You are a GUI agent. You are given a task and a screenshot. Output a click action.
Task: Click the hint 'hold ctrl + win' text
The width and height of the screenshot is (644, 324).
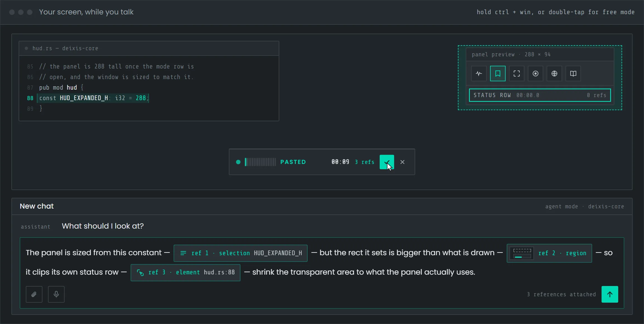[503, 12]
